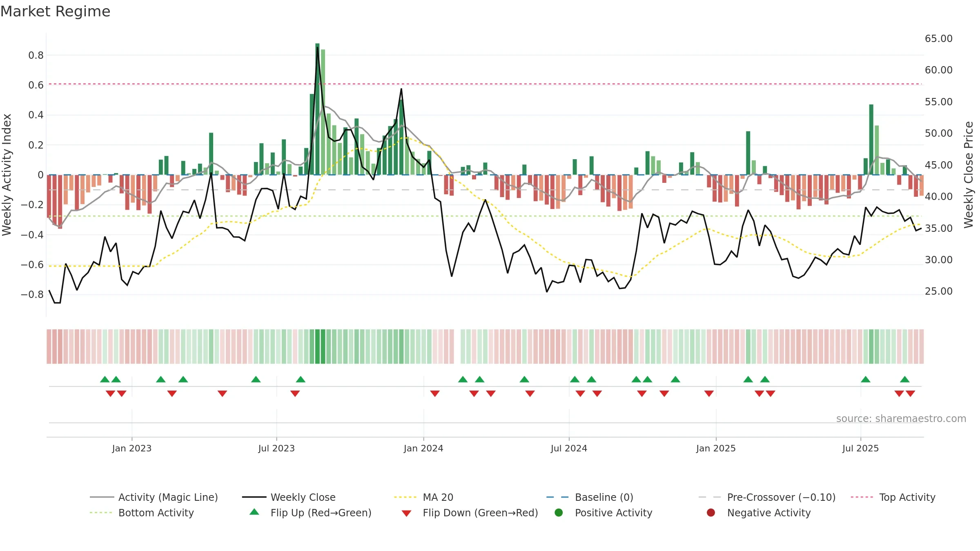Click the 45.00 price axis tick
Image resolution: width=980 pixels, height=551 pixels.
[x=939, y=165]
